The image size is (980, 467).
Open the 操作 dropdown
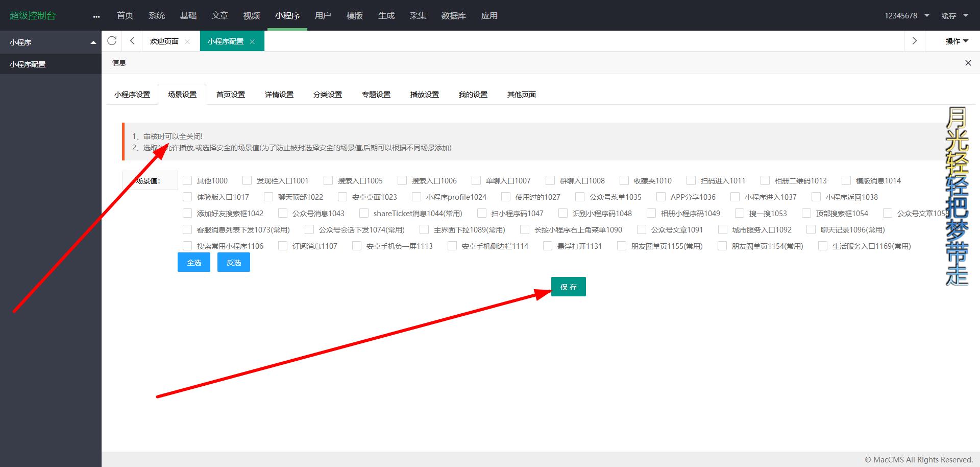tap(955, 41)
